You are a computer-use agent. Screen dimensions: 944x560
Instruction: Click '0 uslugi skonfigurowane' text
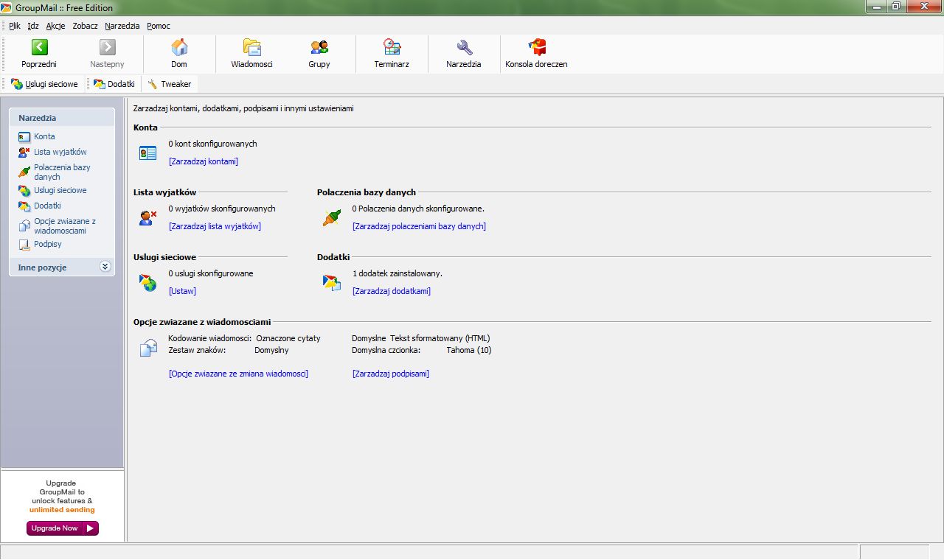(211, 273)
